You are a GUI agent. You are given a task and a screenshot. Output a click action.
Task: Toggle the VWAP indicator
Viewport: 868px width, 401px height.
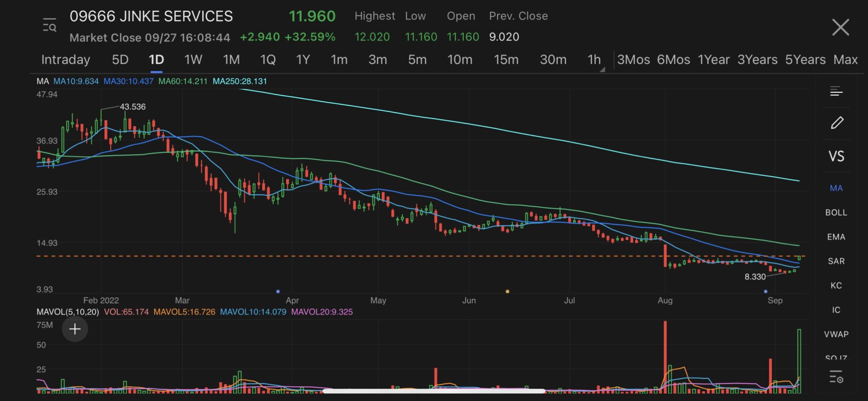pyautogui.click(x=836, y=334)
